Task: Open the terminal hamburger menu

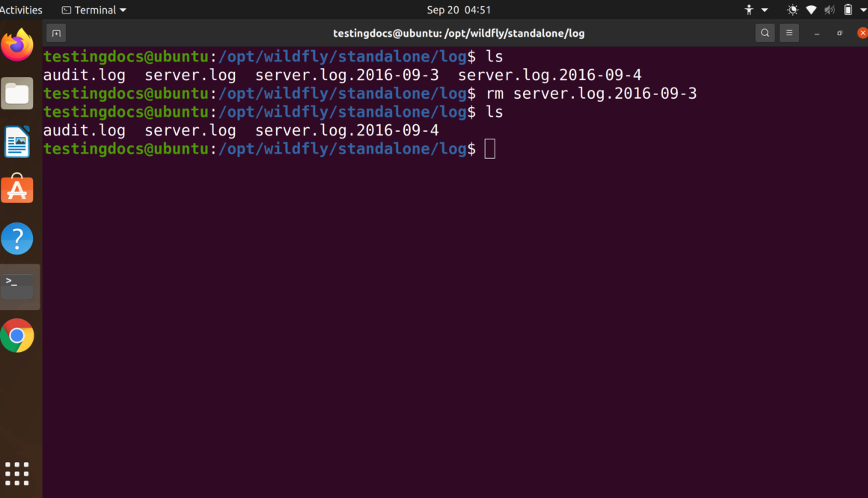Action: (x=789, y=33)
